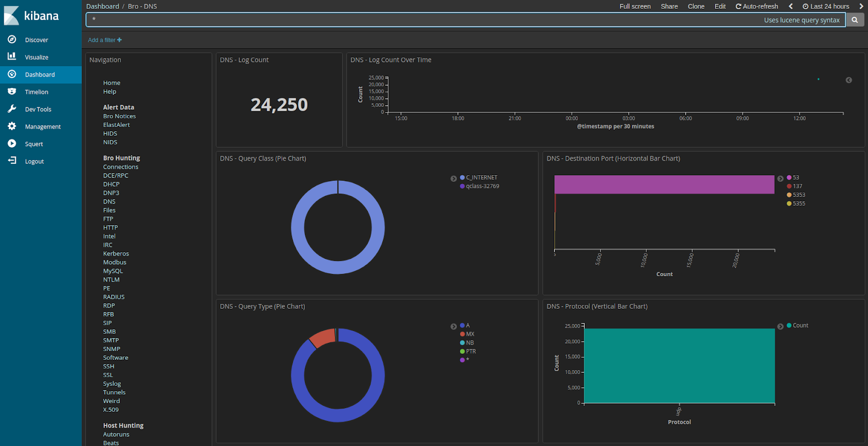Viewport: 868px width, 446px height.
Task: Toggle legend on Query Type pie chart
Action: 454,327
